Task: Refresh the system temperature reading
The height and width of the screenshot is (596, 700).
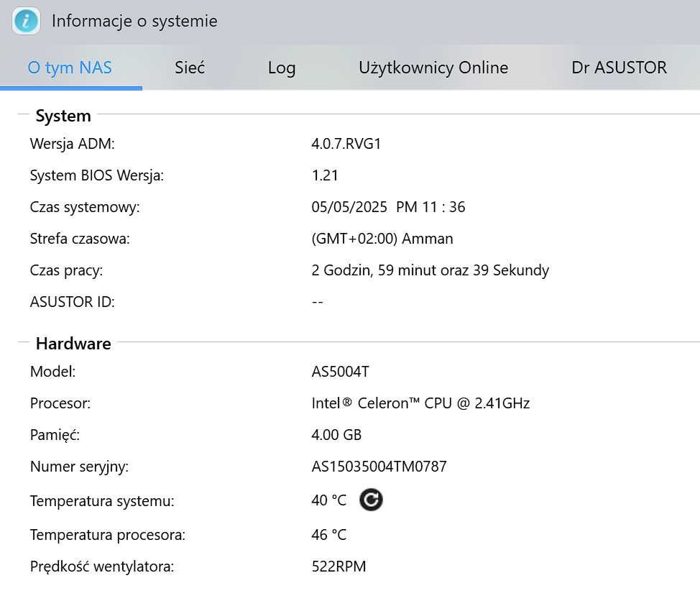Action: 371,500
